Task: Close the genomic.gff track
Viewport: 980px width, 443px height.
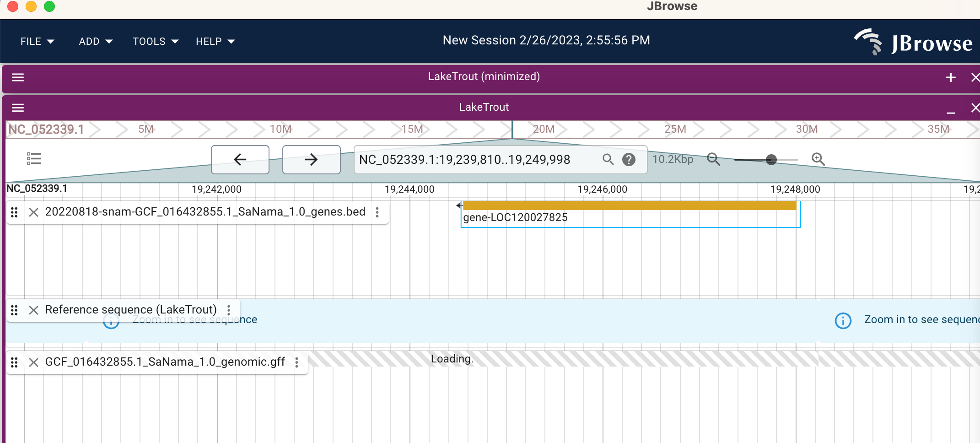Action: click(x=33, y=362)
